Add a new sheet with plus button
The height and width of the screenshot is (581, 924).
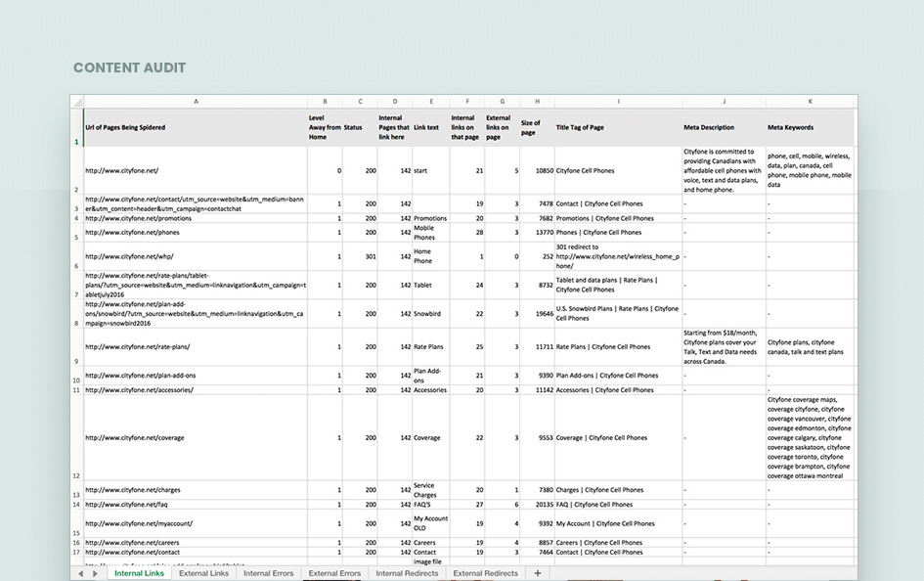[538, 573]
